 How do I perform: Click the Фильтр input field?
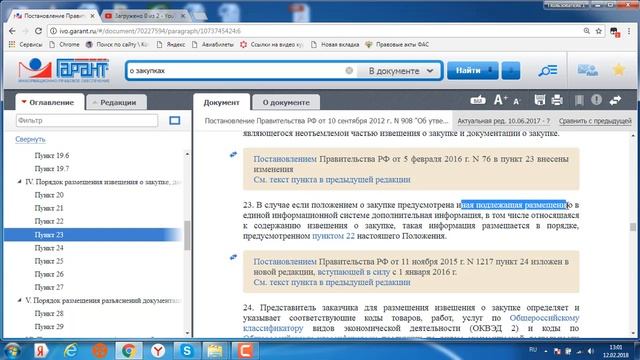(87, 120)
